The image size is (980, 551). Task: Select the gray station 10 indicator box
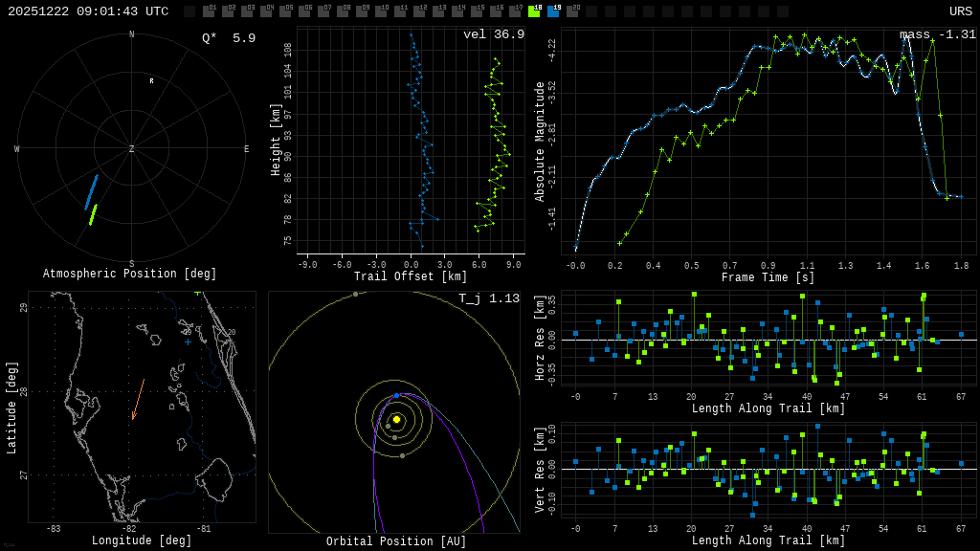tap(381, 11)
